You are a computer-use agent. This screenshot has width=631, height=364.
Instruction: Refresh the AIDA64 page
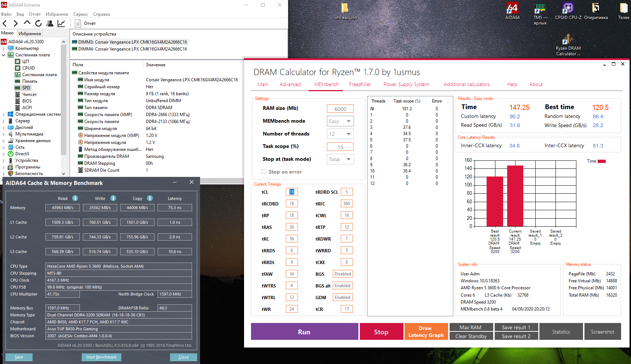pos(38,23)
